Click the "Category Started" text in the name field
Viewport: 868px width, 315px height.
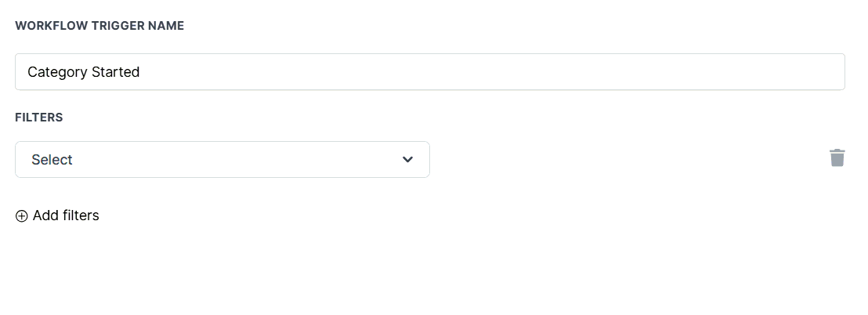tap(83, 72)
